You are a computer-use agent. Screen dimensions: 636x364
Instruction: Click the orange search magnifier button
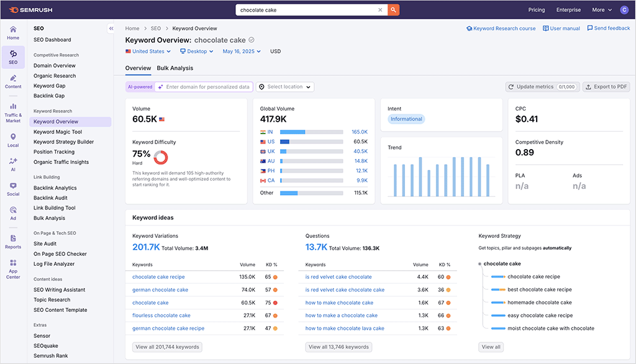[393, 10]
